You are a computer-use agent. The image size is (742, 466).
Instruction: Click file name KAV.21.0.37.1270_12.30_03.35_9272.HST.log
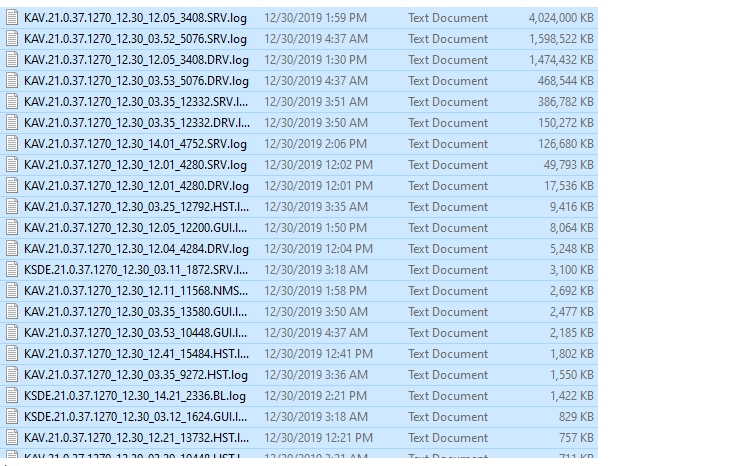point(136,375)
